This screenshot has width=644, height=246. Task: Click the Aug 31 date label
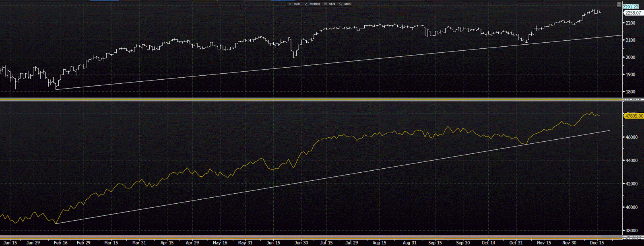click(x=409, y=243)
